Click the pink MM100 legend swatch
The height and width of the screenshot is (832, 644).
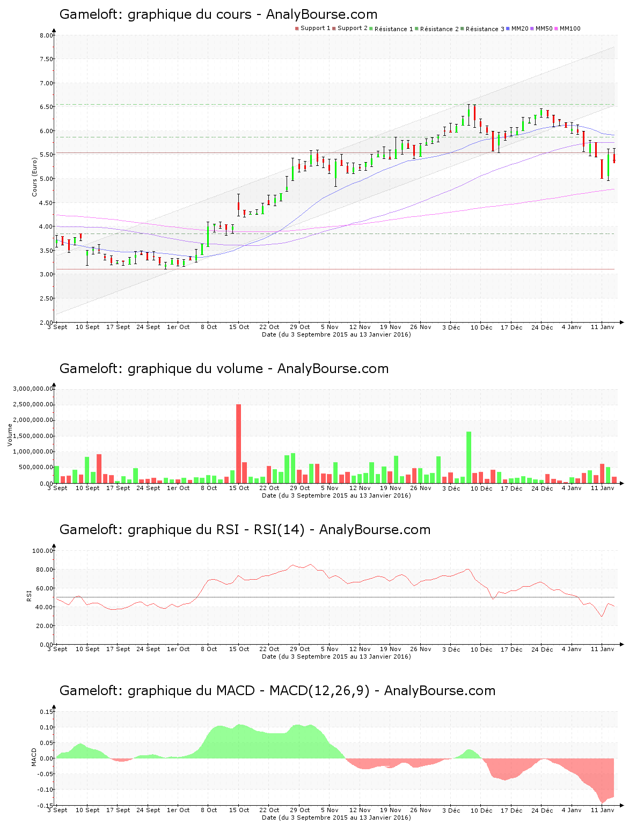[556, 28]
